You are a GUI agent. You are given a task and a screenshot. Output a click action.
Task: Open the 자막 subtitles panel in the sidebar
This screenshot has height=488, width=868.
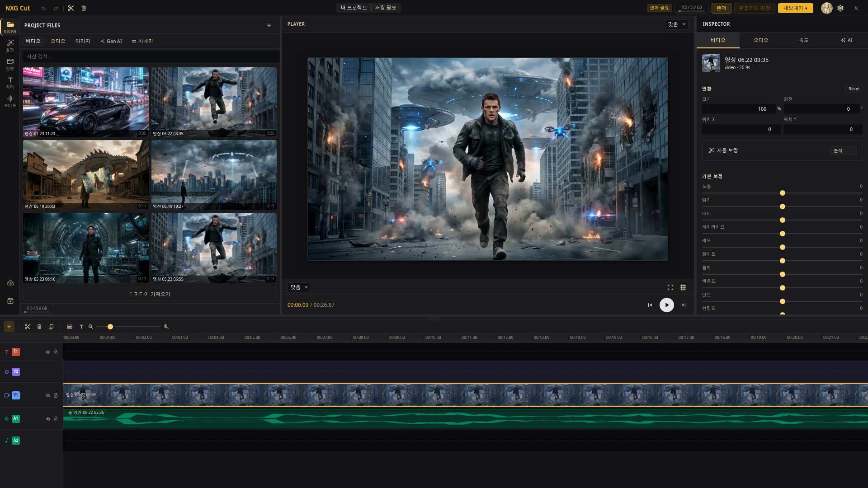(10, 83)
